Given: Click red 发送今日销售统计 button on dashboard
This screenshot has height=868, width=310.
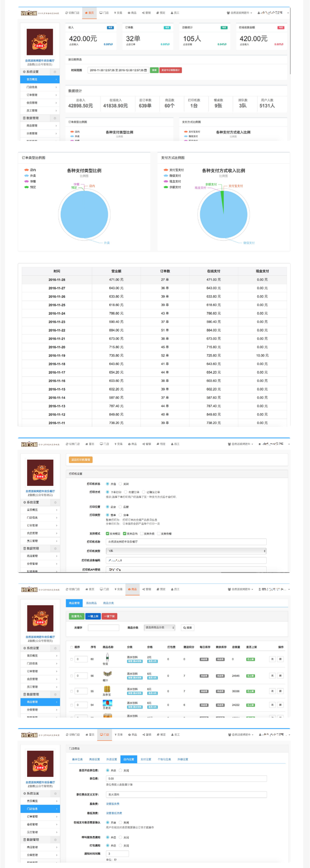Looking at the screenshot, I should coord(171,70).
